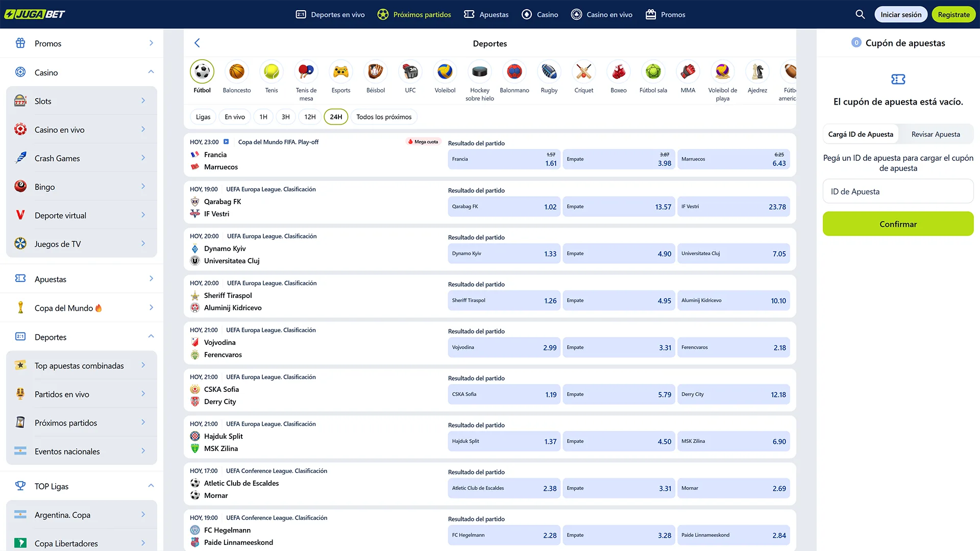Open Casino en vivo sidebar entry
The image size is (980, 551).
[x=82, y=130]
